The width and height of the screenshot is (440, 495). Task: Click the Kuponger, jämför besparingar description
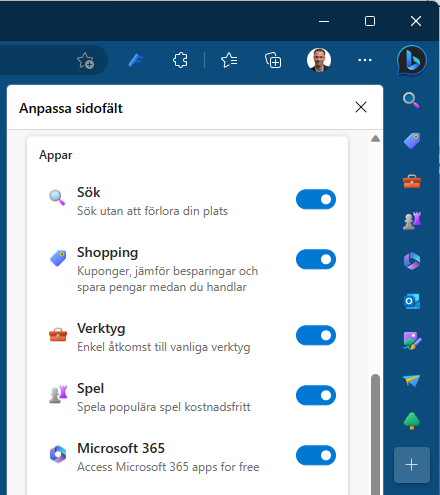[x=167, y=279]
